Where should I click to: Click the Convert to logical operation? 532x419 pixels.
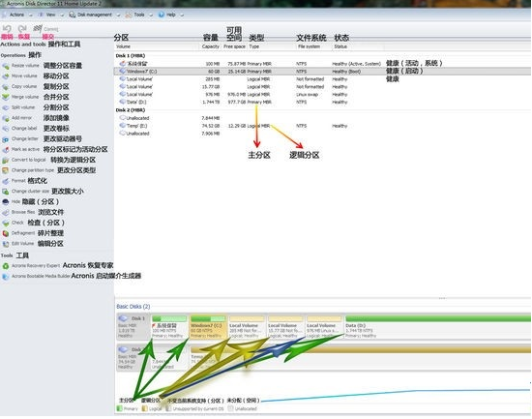[x=24, y=160]
